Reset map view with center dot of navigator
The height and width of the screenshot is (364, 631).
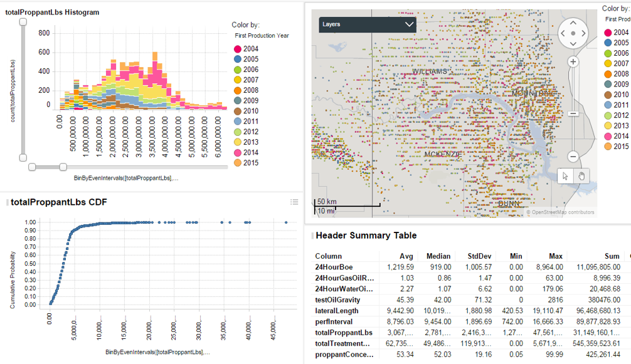tap(573, 33)
